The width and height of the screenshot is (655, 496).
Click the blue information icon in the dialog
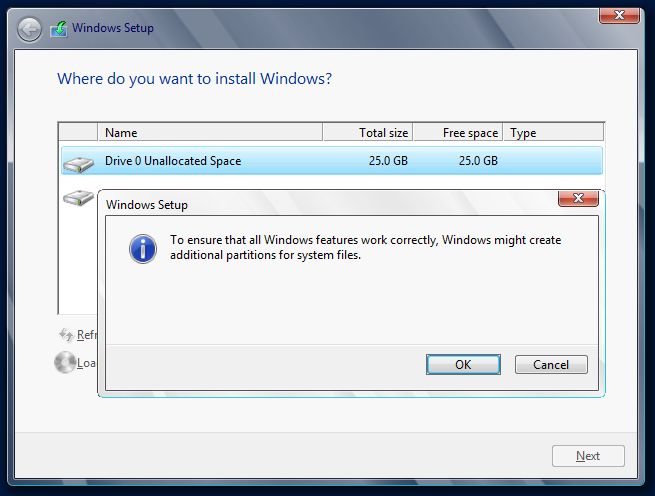pos(143,248)
